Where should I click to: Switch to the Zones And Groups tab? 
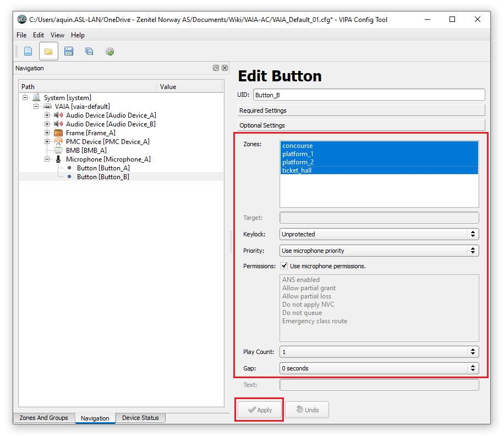tap(43, 418)
